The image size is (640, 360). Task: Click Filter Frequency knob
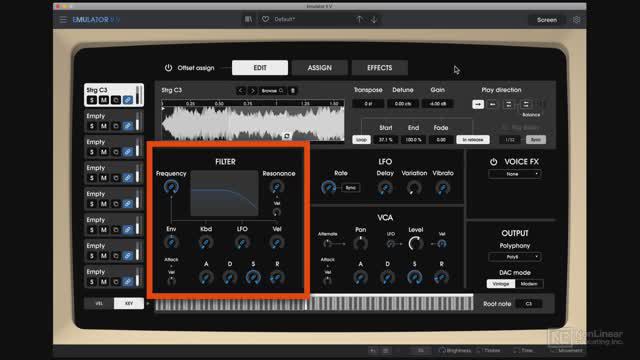(171, 187)
